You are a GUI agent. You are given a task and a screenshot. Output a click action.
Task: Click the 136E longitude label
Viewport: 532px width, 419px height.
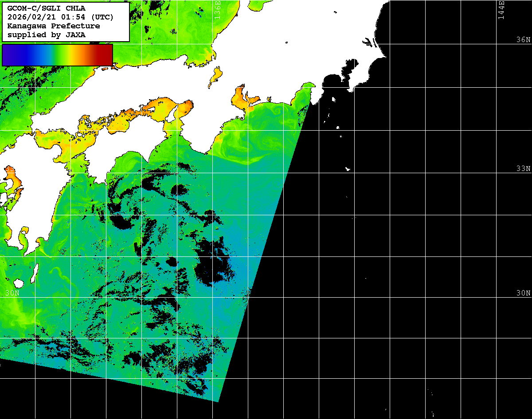point(217,9)
